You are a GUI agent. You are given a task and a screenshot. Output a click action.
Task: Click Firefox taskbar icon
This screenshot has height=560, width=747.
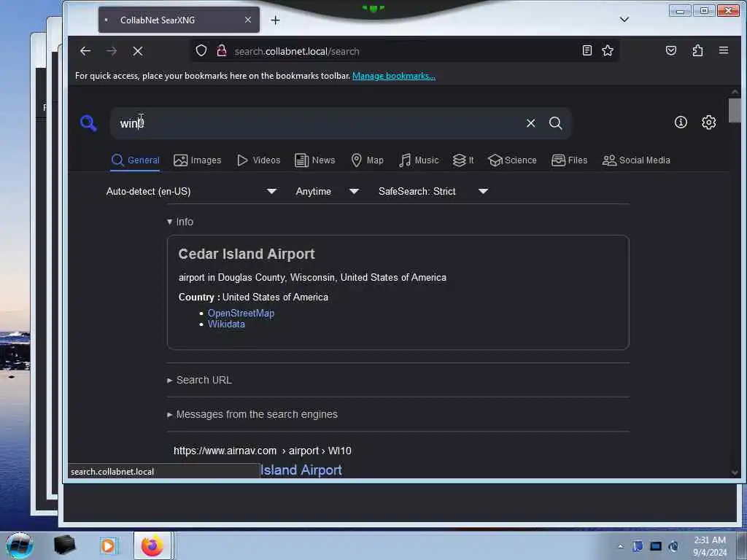[x=152, y=545]
